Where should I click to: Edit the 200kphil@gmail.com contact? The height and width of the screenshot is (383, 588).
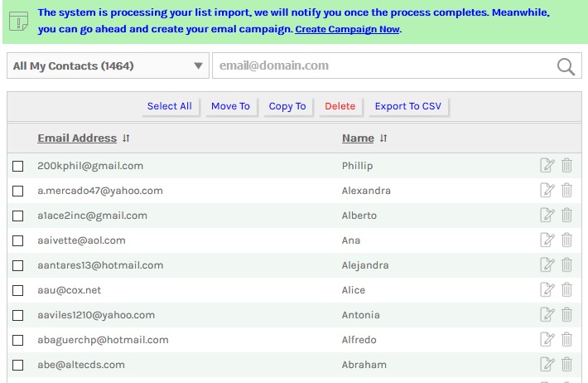(547, 166)
